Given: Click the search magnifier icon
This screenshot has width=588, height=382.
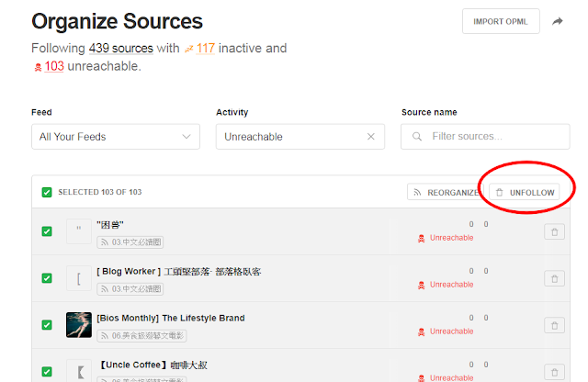Looking at the screenshot, I should click(416, 137).
